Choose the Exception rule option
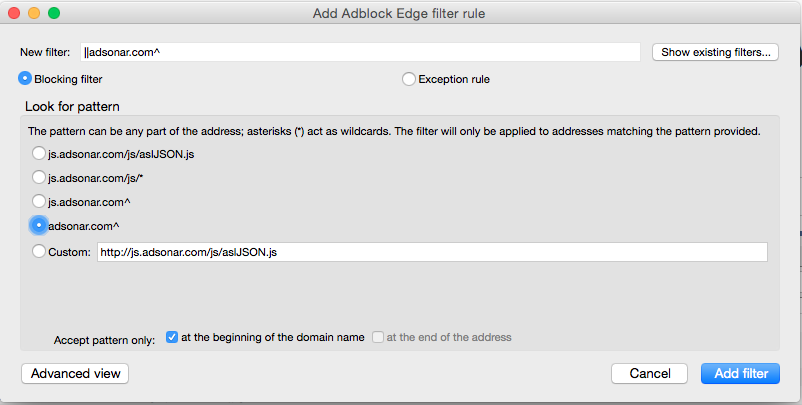The image size is (802, 405). pyautogui.click(x=409, y=79)
